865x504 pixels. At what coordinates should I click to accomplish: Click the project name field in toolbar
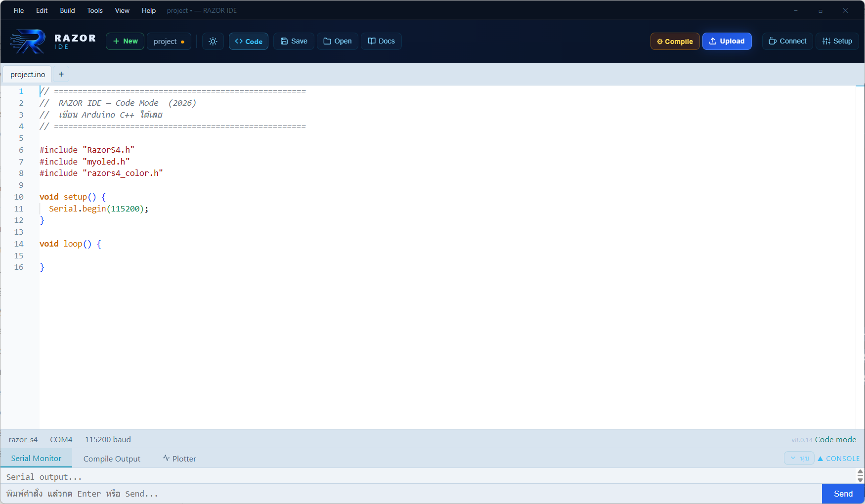pyautogui.click(x=169, y=42)
